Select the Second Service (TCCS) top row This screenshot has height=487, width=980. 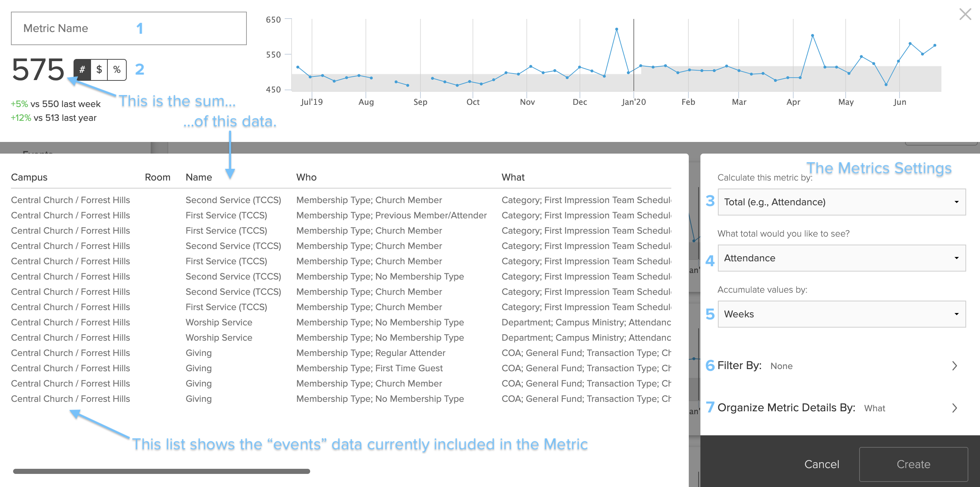pyautogui.click(x=233, y=200)
